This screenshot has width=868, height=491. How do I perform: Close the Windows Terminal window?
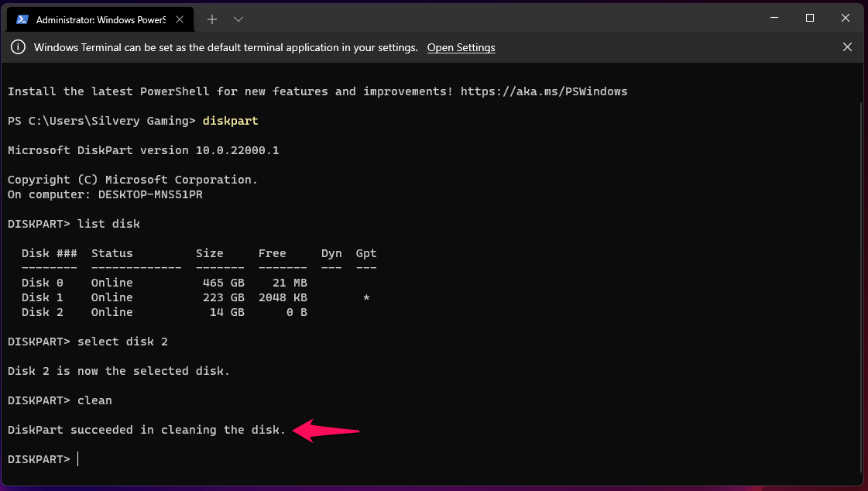click(846, 18)
